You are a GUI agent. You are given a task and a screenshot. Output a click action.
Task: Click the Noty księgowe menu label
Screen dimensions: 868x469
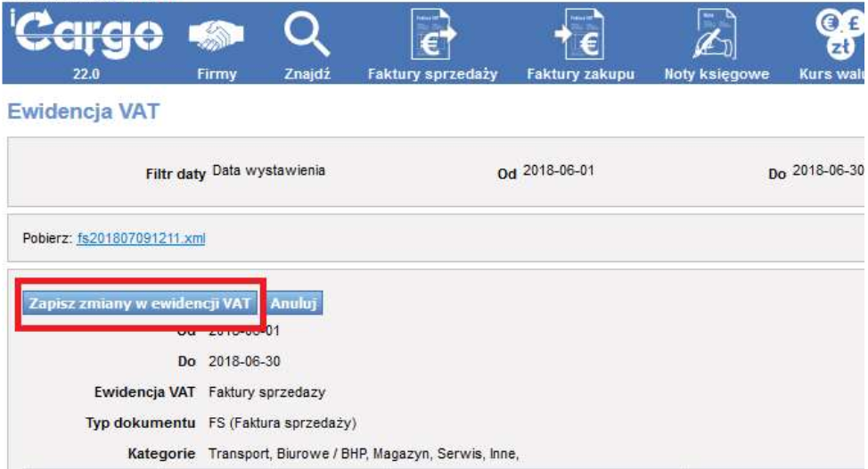717,75
